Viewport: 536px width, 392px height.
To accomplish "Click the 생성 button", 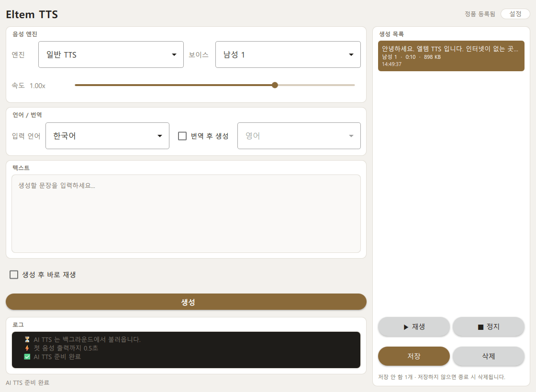I will (x=186, y=302).
